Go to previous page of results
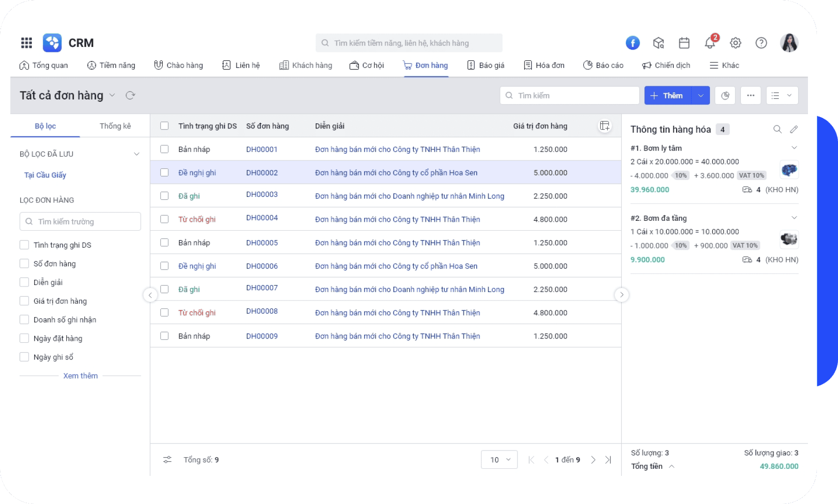 click(x=546, y=460)
